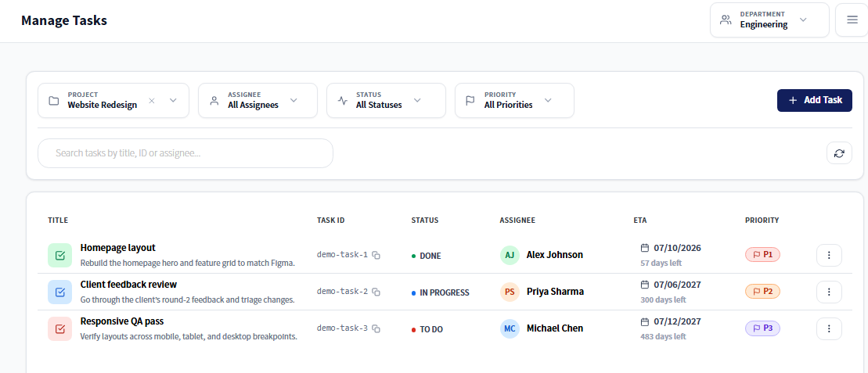This screenshot has height=373, width=868.
Task: Click the PS avatar of Priya Sharma
Action: [x=510, y=292]
